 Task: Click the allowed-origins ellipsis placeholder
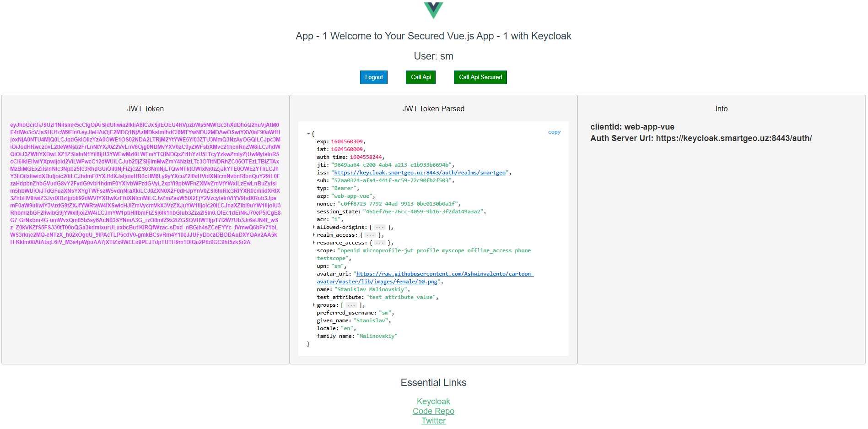380,227
